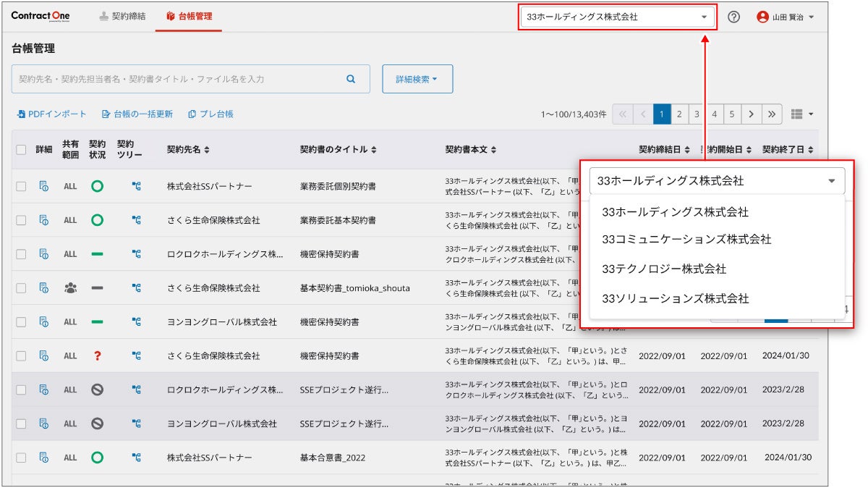The width and height of the screenshot is (868, 488).
Task: Open contract tree icon for 業務委託個別契約書 row
Action: (x=136, y=186)
